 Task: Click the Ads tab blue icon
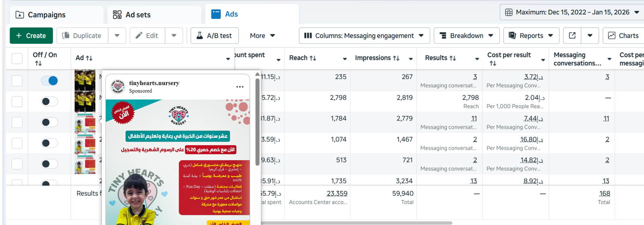click(x=216, y=14)
